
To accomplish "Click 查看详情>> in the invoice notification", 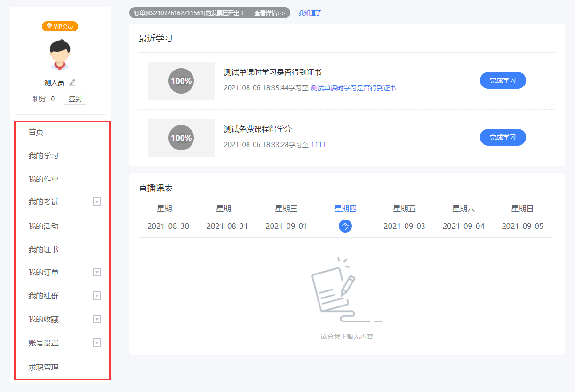I will pos(270,13).
